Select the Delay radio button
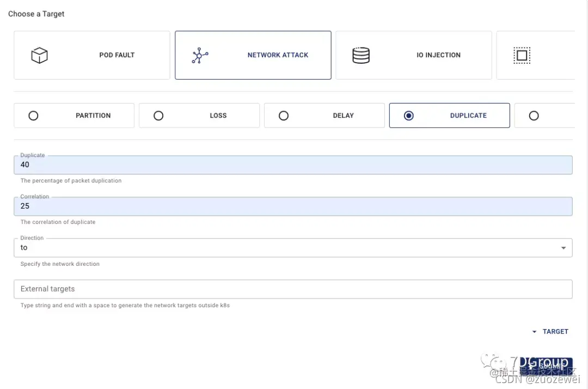This screenshot has width=588, height=389. 284,116
